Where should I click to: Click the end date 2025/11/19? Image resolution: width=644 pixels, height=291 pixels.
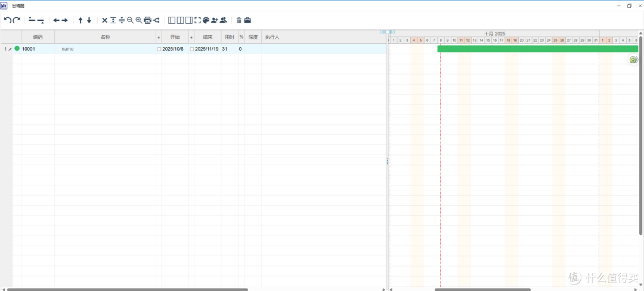(x=206, y=49)
